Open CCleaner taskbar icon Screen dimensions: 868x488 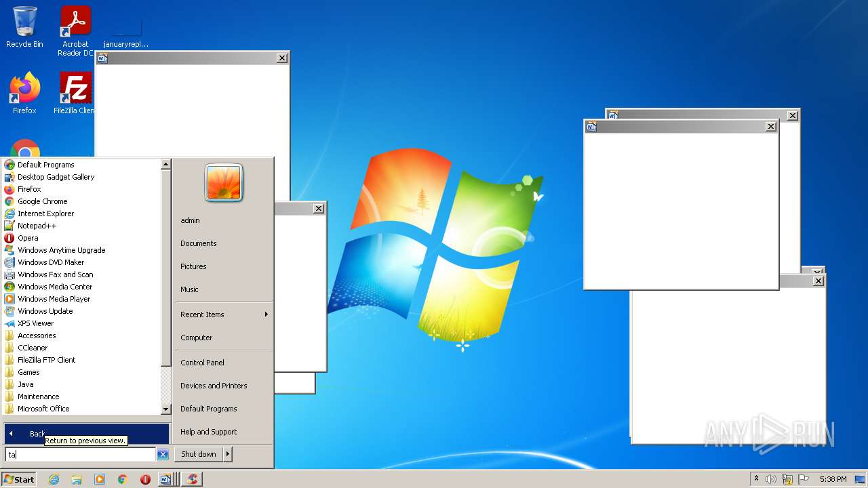pos(193,479)
